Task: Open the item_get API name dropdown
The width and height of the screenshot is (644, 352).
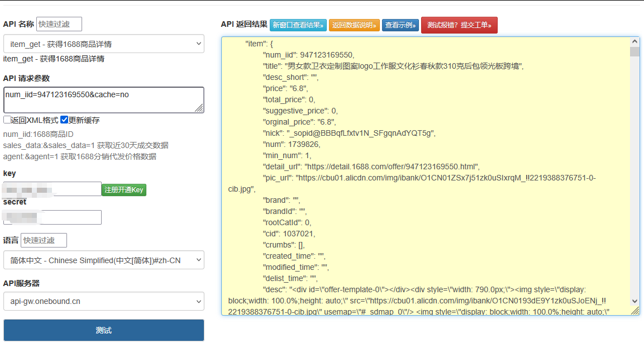Action: click(103, 44)
